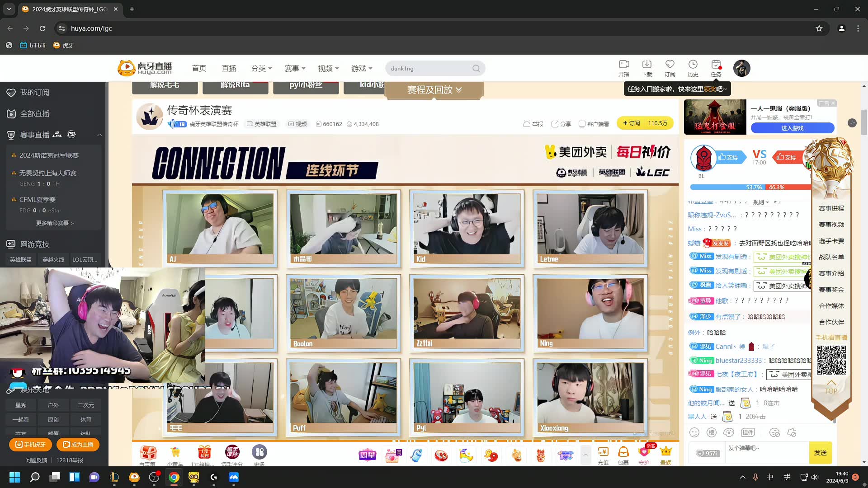
Task: Open the 贵族 crown icon
Action: click(x=665, y=455)
